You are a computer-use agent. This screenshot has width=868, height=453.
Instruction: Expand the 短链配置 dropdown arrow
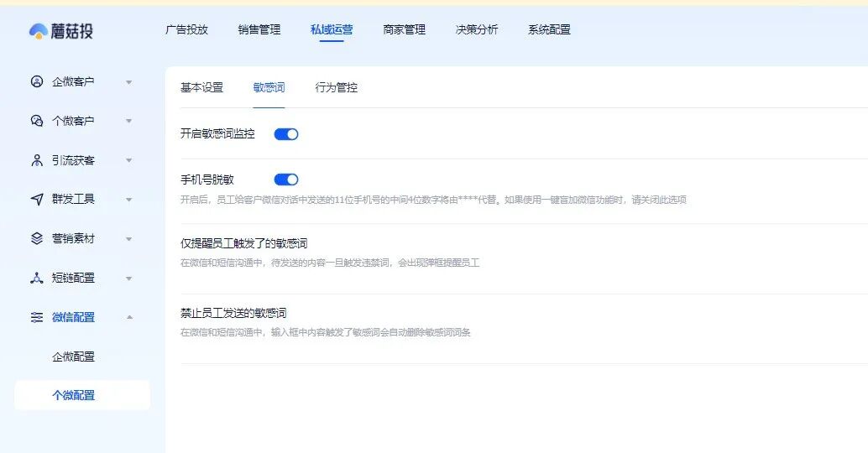[128, 279]
